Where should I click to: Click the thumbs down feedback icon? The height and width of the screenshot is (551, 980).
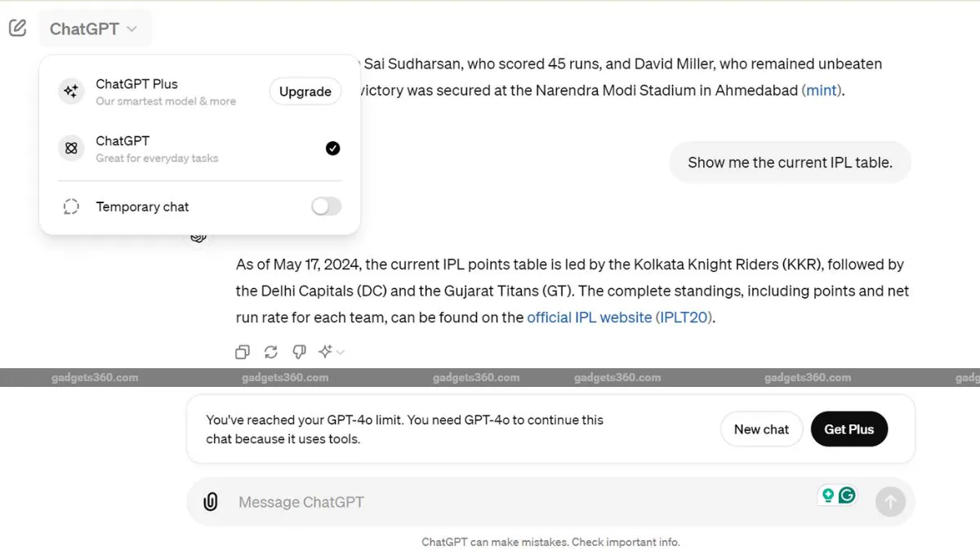(300, 352)
